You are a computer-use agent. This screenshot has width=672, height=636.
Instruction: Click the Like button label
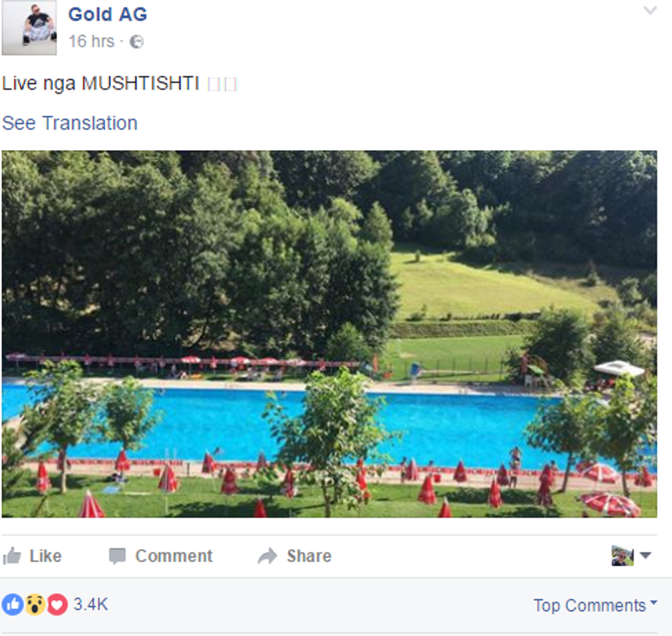45,556
